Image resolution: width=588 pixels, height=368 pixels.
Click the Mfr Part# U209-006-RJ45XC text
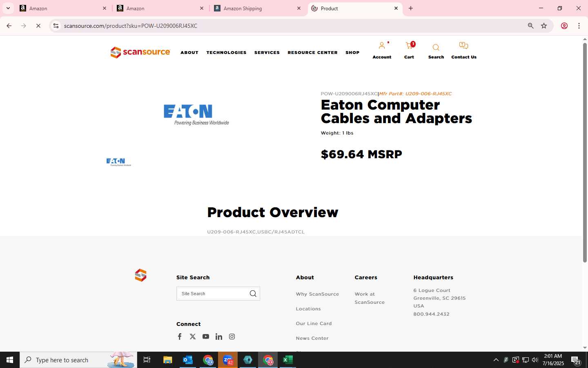point(415,94)
